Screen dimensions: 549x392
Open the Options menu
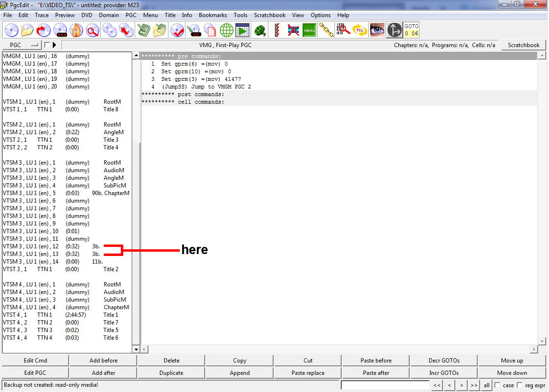tap(320, 15)
